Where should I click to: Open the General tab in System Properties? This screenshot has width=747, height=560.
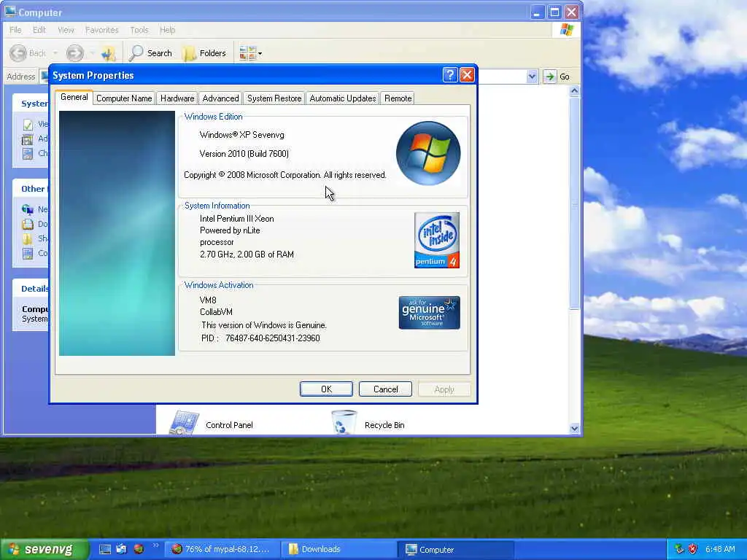74,97
